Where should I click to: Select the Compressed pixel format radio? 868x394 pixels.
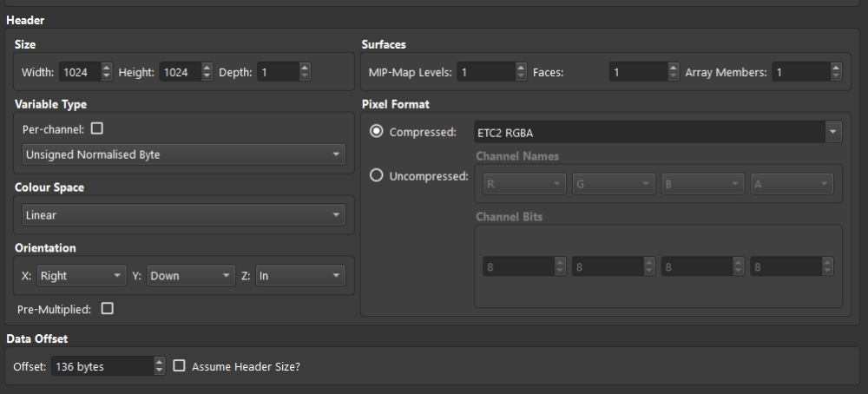(377, 132)
